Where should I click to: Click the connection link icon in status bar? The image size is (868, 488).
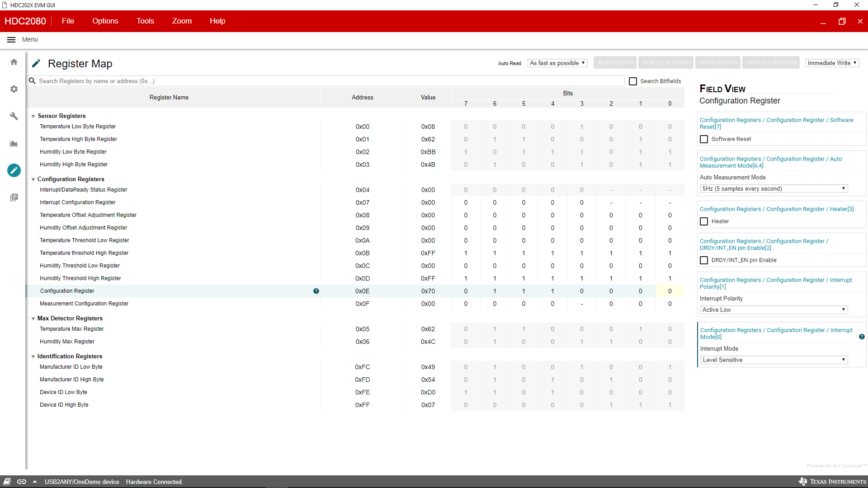(x=21, y=482)
